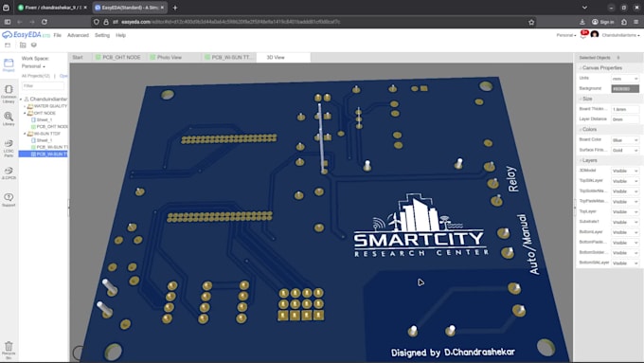The height and width of the screenshot is (363, 644).
Task: Open the Work Space Personal dropdown
Action: (33, 66)
